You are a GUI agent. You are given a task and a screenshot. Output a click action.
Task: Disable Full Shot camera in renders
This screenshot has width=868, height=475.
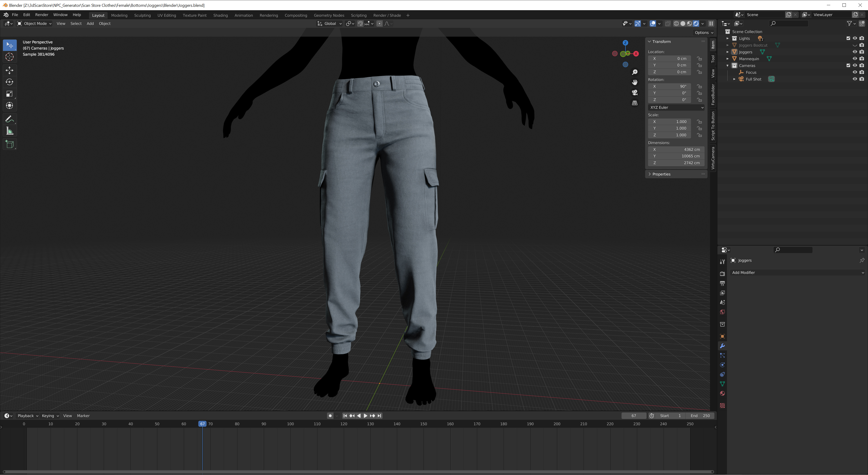[862, 79]
